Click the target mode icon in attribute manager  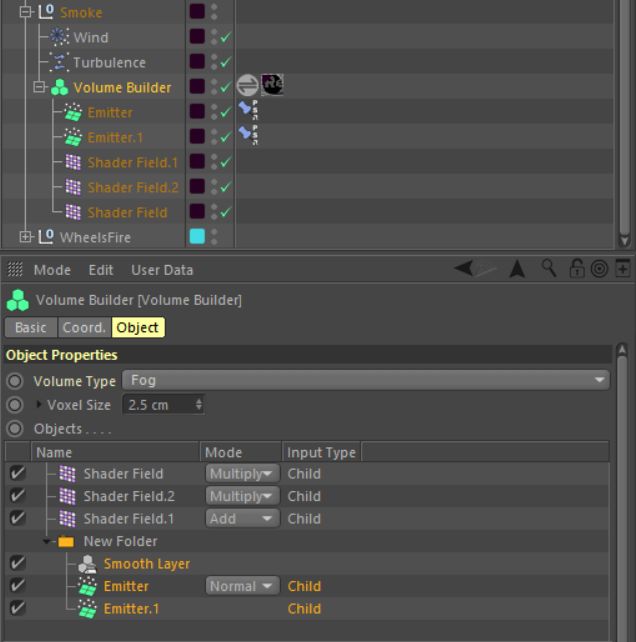599,269
